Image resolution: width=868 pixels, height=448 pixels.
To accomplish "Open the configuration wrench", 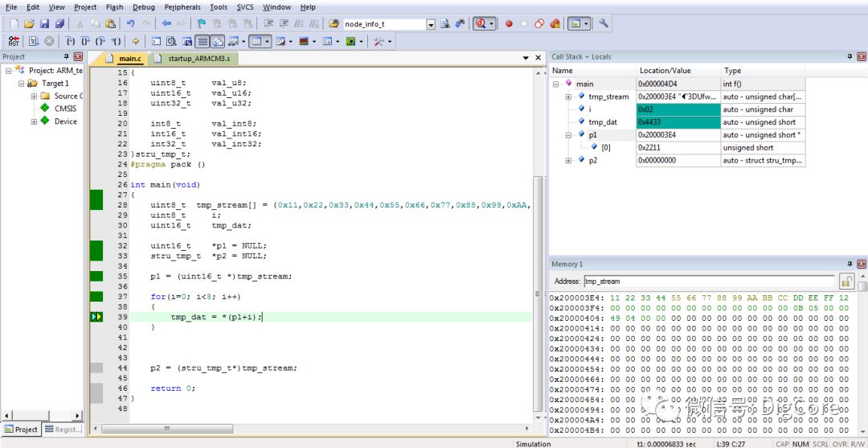I will pyautogui.click(x=604, y=24).
